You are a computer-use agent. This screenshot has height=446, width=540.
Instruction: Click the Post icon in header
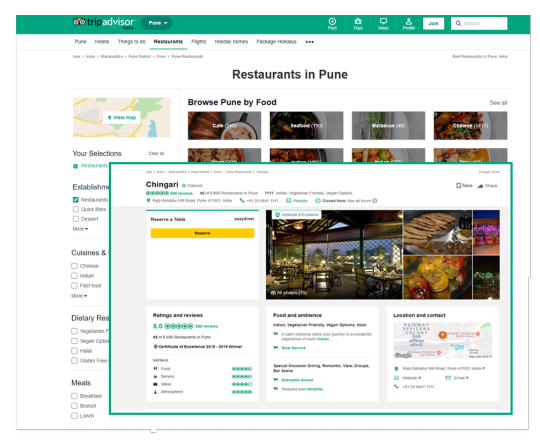pyautogui.click(x=332, y=21)
